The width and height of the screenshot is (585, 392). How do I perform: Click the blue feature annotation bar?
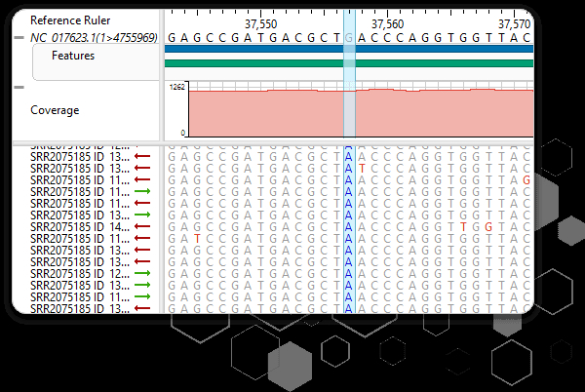[x=349, y=49]
